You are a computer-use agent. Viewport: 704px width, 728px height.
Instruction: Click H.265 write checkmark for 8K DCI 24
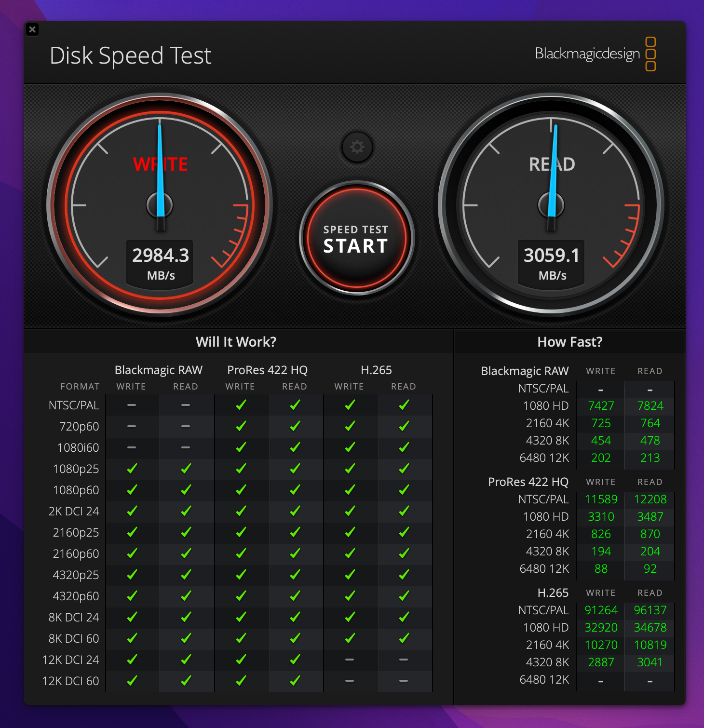350,617
